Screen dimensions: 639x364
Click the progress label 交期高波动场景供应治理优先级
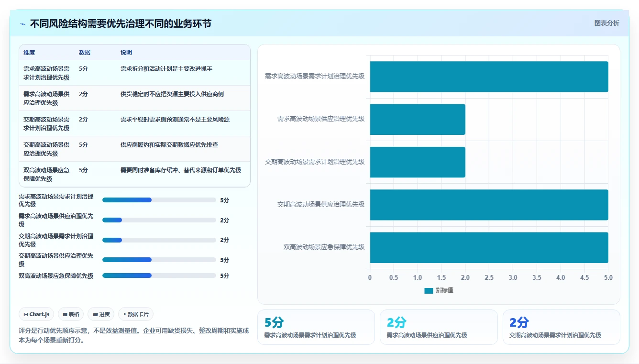56,260
